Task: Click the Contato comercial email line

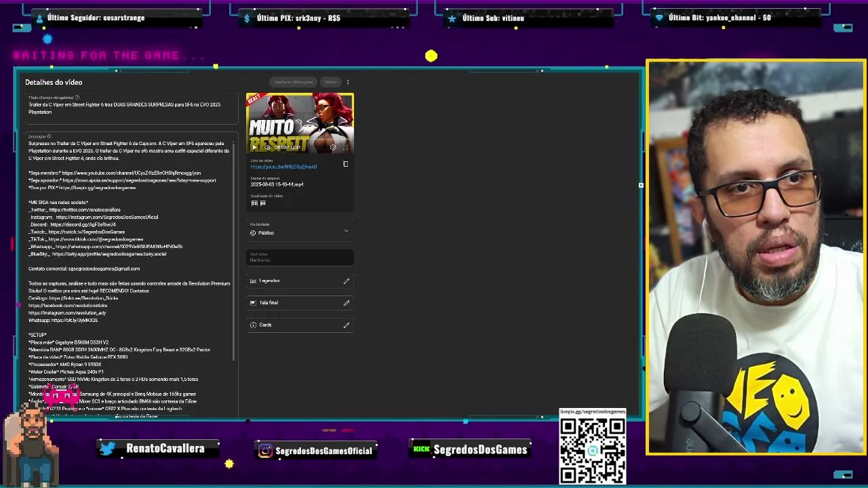Action: tap(84, 269)
